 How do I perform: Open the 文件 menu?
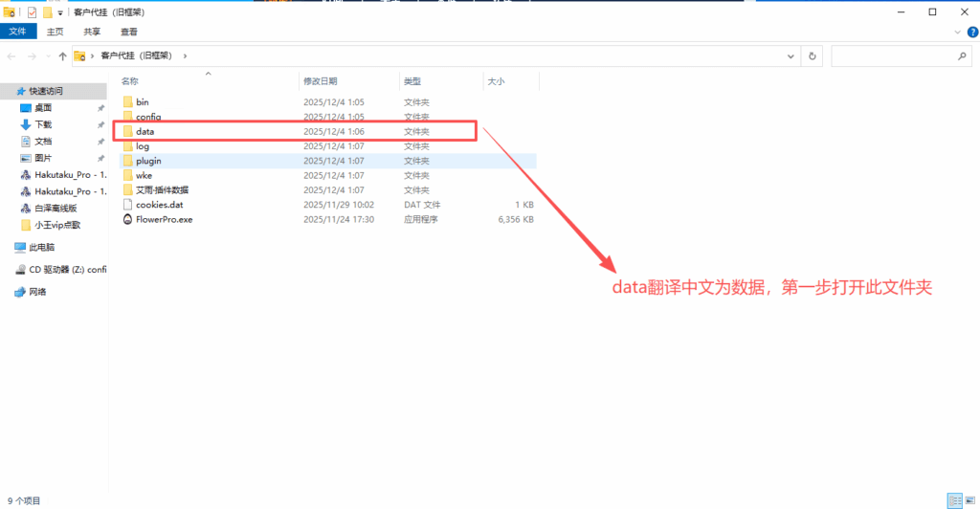coord(18,32)
